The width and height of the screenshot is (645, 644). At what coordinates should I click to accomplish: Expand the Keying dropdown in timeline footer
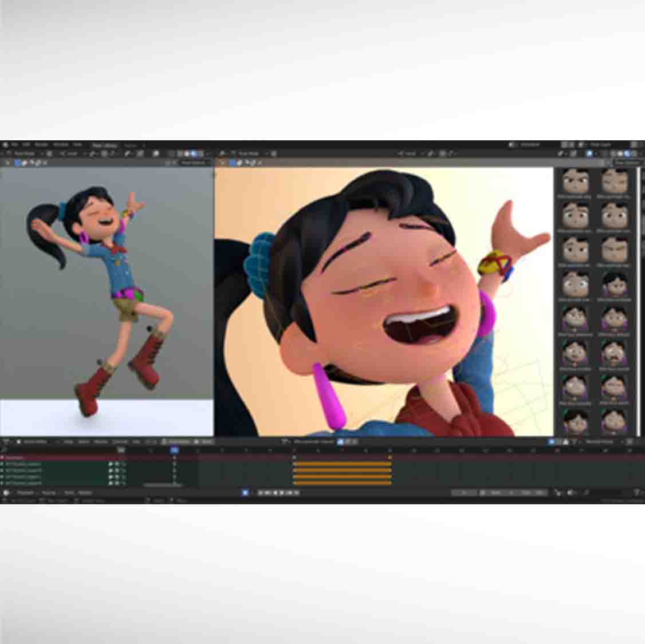point(49,493)
